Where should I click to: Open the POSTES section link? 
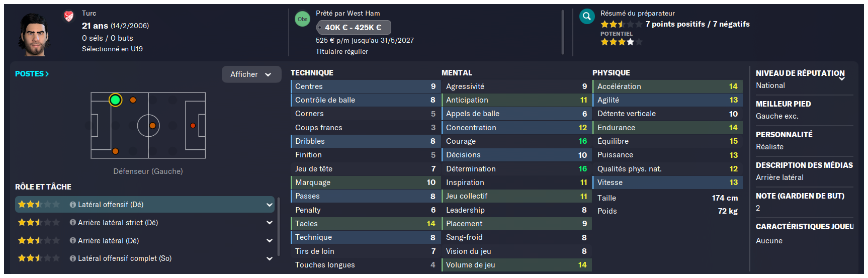[x=32, y=74]
